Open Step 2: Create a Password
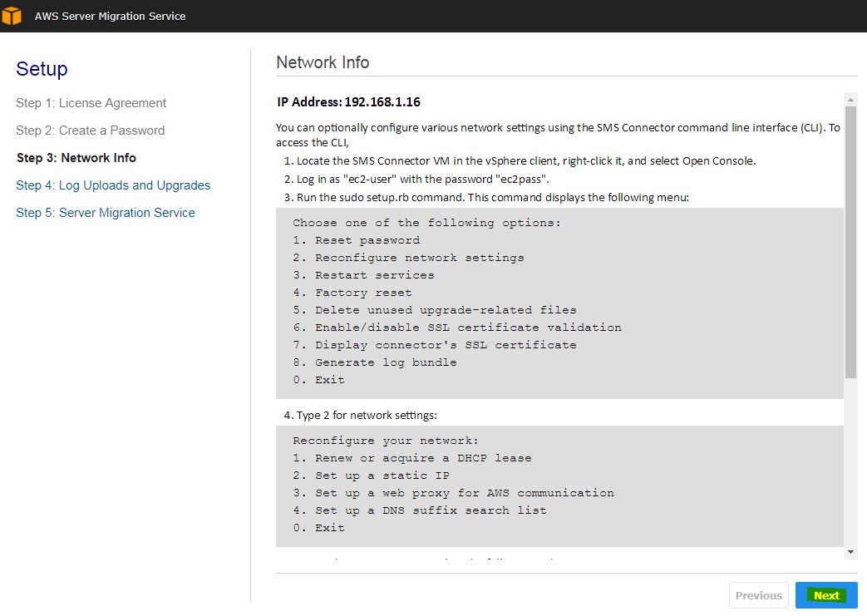Viewport: 867px width, 616px height. click(x=90, y=131)
